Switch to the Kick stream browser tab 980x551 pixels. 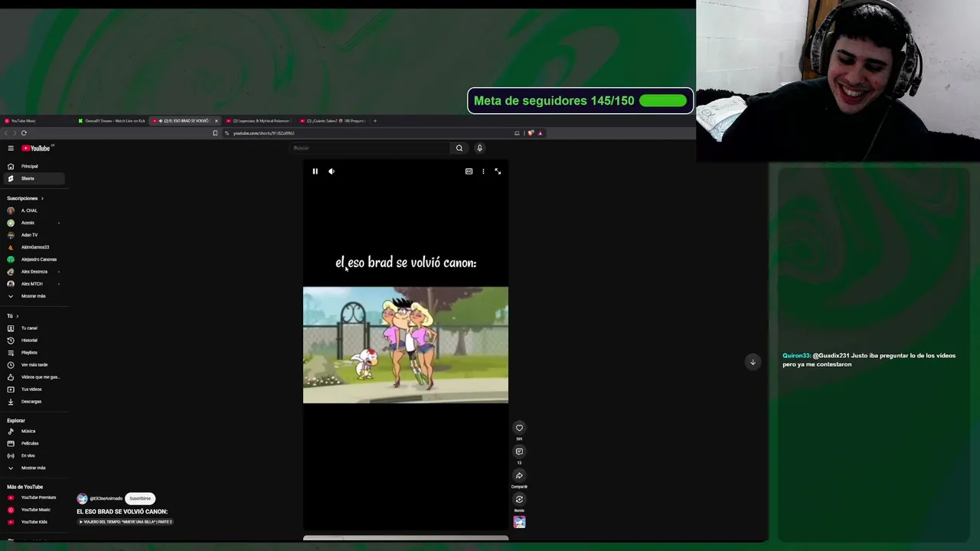click(112, 121)
